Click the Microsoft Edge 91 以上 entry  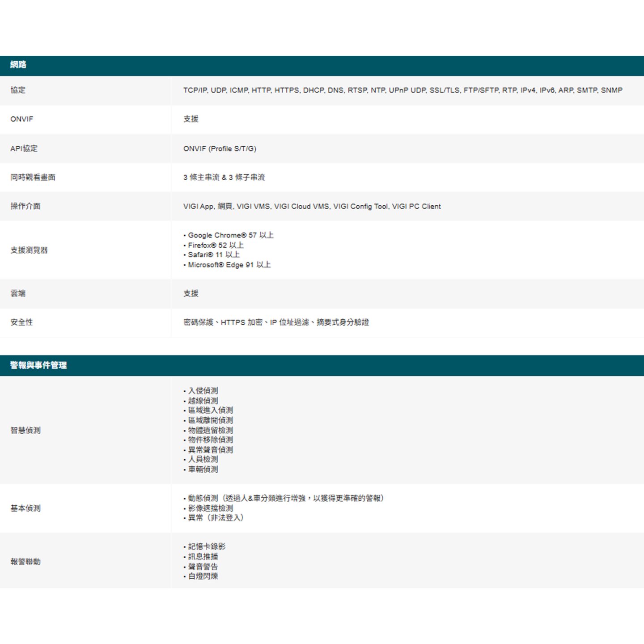click(x=229, y=265)
